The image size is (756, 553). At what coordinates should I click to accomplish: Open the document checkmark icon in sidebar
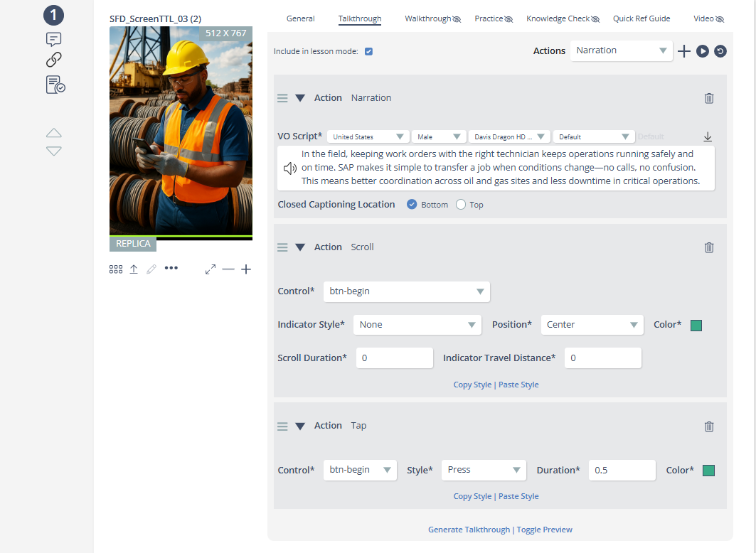(55, 85)
